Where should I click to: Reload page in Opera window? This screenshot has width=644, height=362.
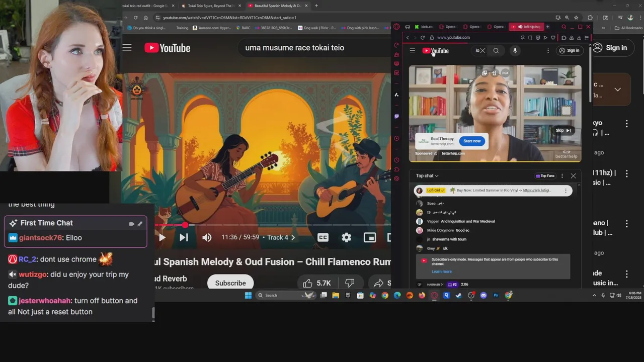pyautogui.click(x=423, y=37)
